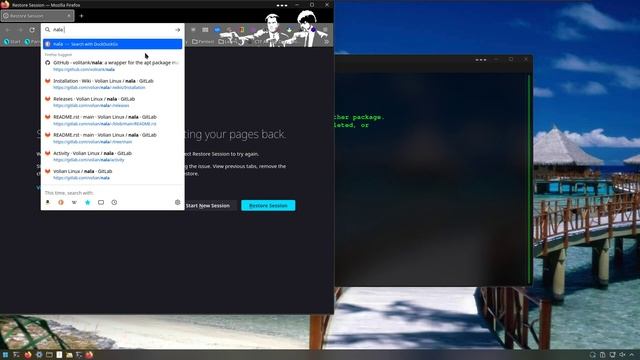Open README.rst blob/main GitLab suggestion
The image size is (640, 360).
pos(113,120)
